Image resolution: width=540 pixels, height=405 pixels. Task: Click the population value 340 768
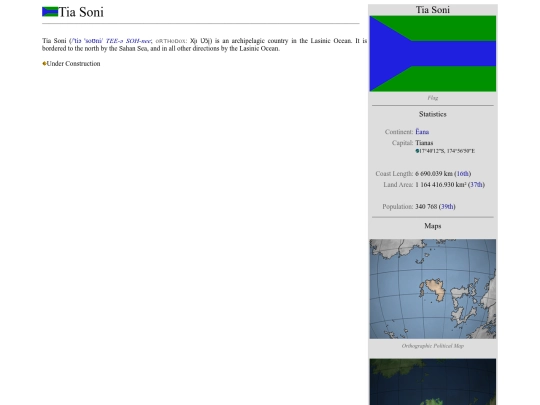click(426, 207)
